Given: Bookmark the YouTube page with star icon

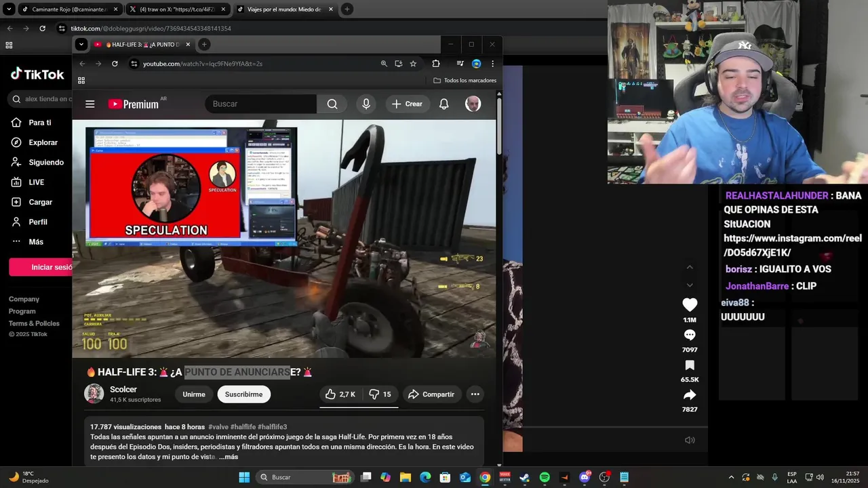Looking at the screenshot, I should (x=413, y=64).
